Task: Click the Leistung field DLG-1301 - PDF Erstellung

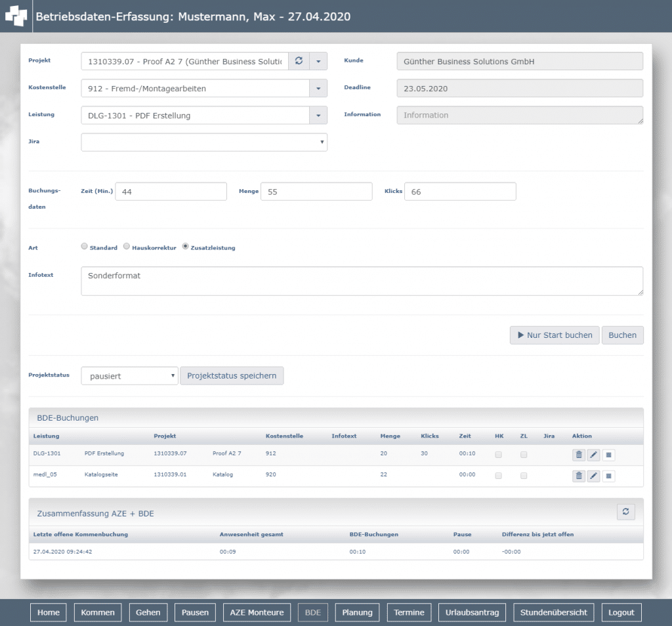Action: pyautogui.click(x=195, y=115)
